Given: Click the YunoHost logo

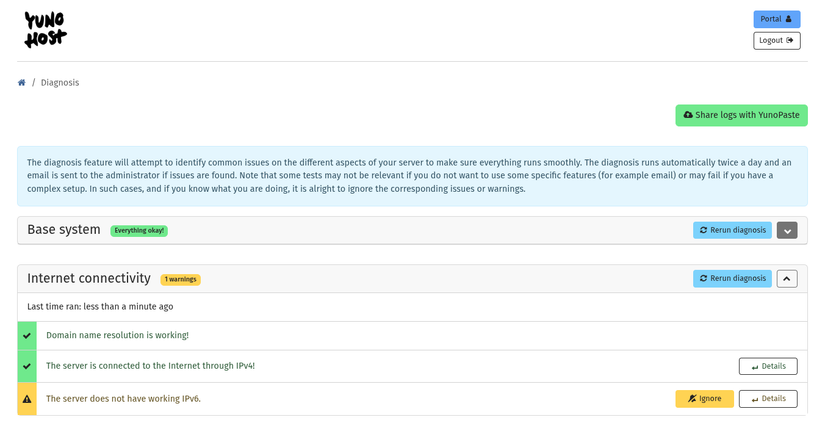Looking at the screenshot, I should [45, 29].
